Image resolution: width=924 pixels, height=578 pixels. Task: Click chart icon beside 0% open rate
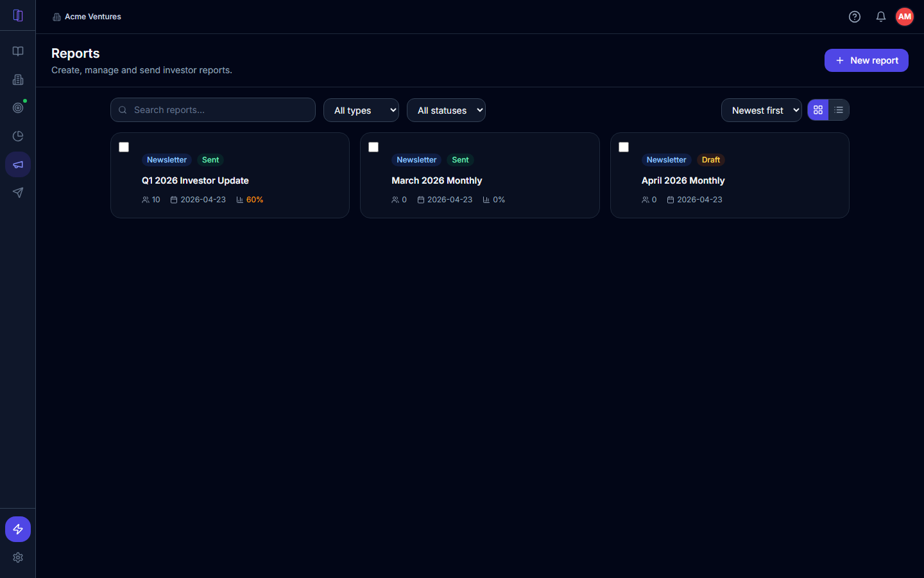pos(486,200)
